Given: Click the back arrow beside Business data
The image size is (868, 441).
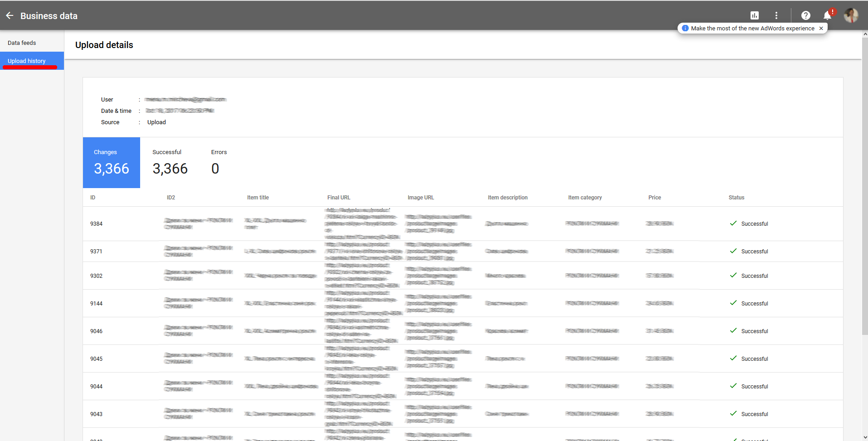Looking at the screenshot, I should click(9, 15).
